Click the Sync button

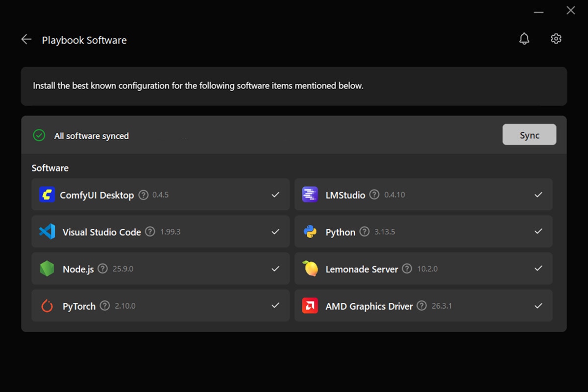click(529, 135)
